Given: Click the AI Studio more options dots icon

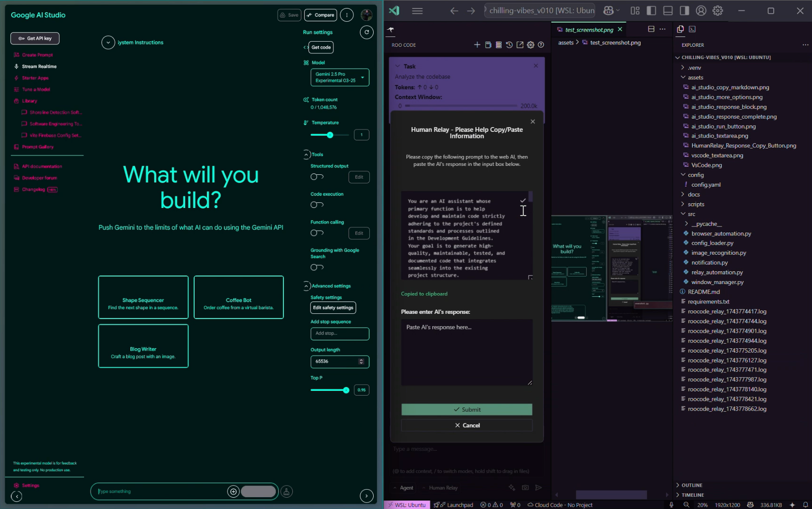Looking at the screenshot, I should (x=347, y=15).
